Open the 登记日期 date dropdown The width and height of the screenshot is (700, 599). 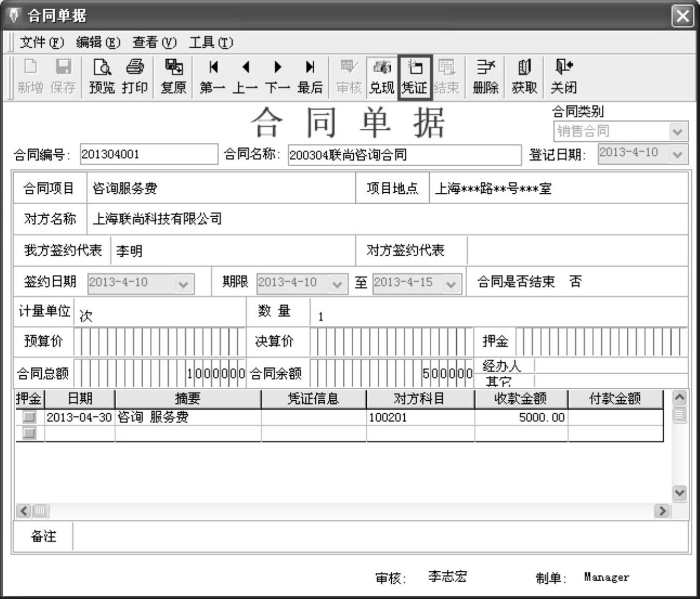point(677,154)
